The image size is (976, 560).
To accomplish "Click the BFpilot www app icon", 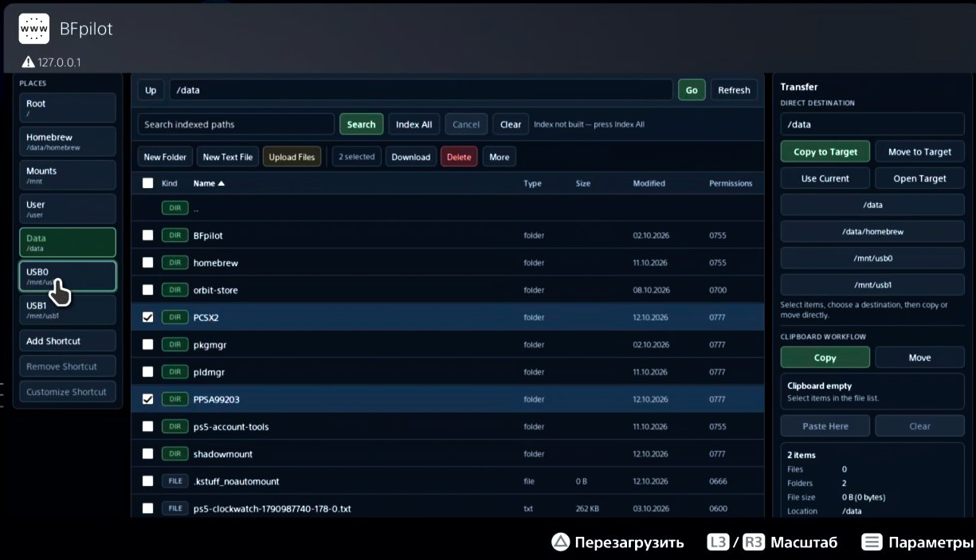I will (x=33, y=29).
